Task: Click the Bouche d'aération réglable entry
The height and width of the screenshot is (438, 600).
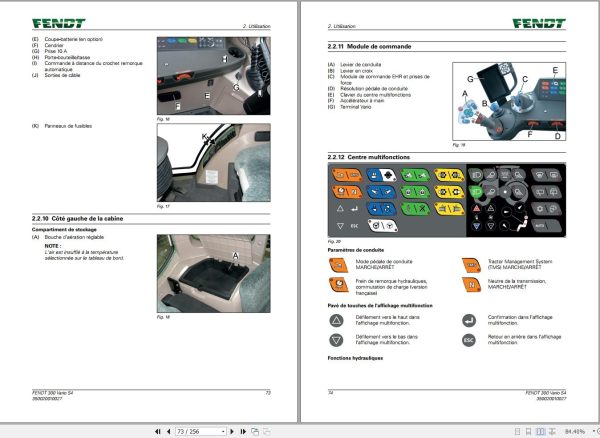Action: pyautogui.click(x=74, y=237)
